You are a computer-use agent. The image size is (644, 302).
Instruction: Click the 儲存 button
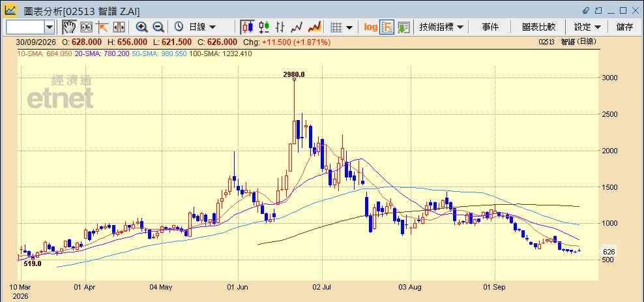click(x=624, y=27)
